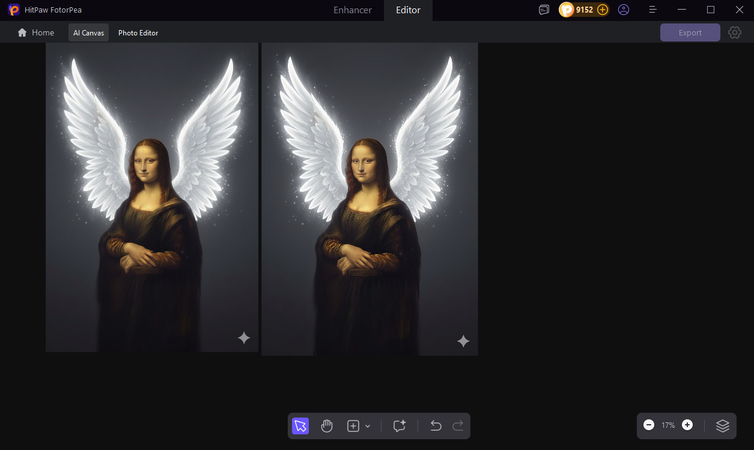This screenshot has height=450, width=754.
Task: Select the right Mona Lisa angel image
Action: click(369, 200)
